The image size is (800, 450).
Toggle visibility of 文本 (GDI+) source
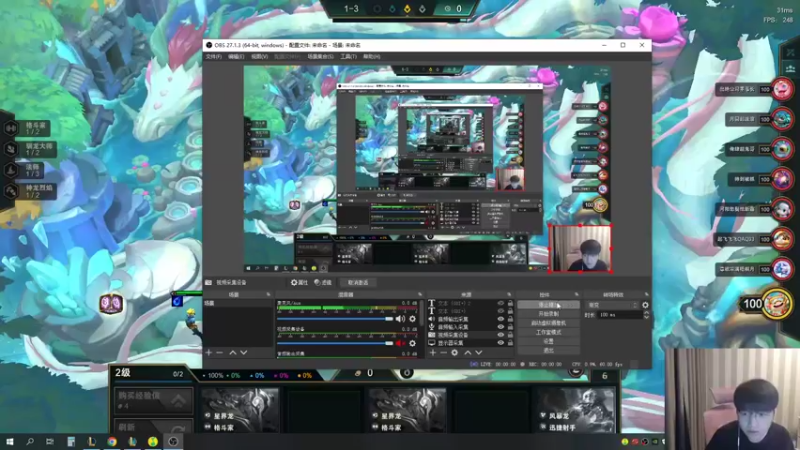pos(501,311)
